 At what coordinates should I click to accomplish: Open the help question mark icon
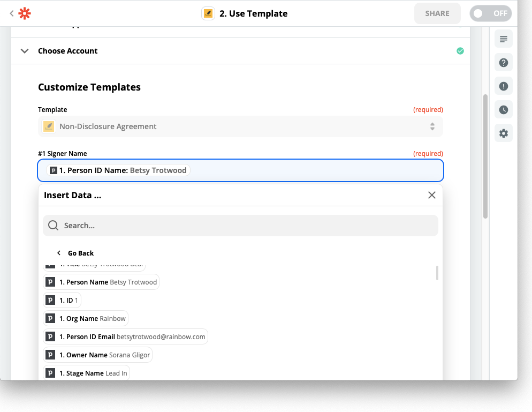tap(504, 63)
